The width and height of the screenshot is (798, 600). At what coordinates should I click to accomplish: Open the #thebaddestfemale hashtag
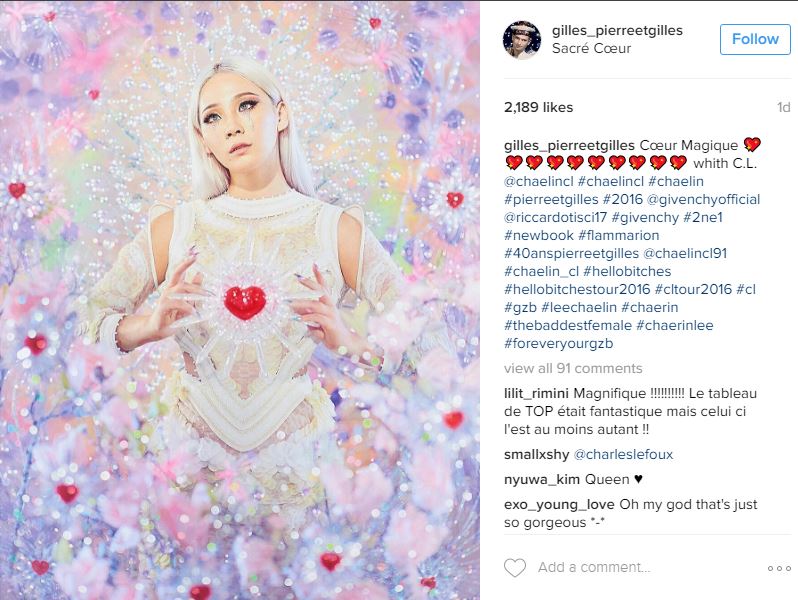point(568,325)
